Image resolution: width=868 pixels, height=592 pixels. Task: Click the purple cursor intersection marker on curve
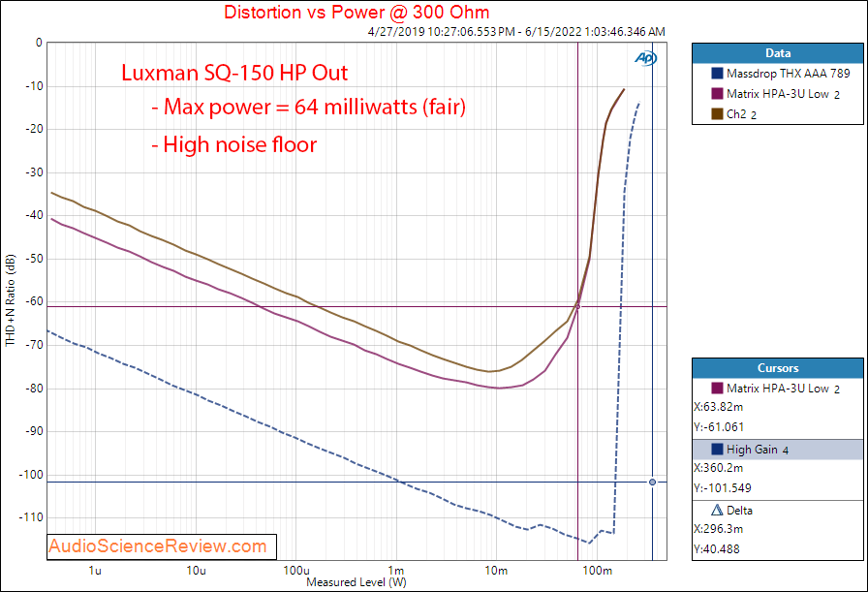578,306
